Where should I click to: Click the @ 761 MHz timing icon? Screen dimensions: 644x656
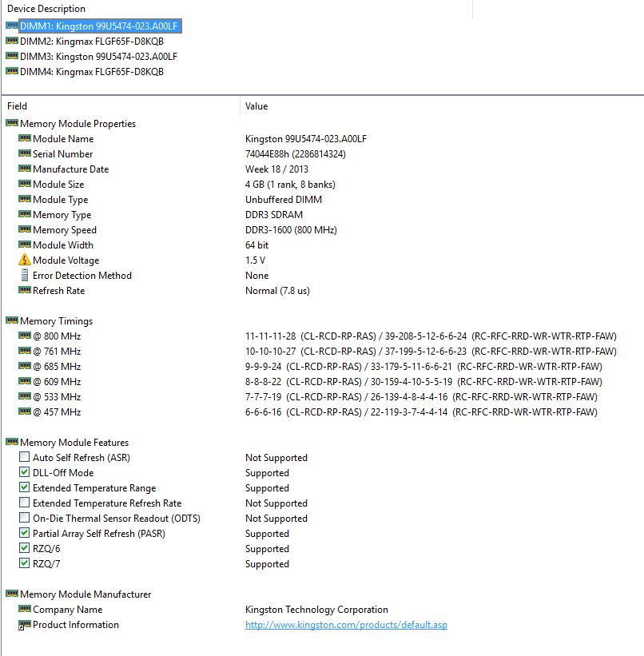pos(25,351)
